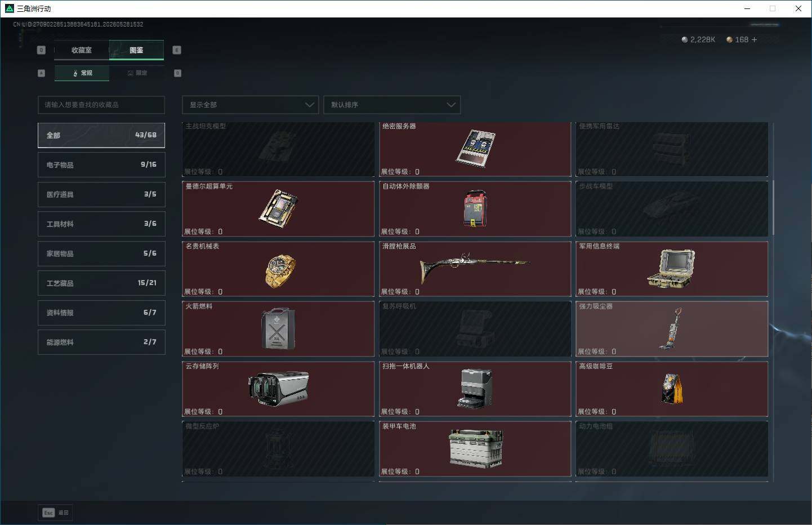
Task: Click the 三角洲行动 app icon in title bar
Action: (x=9, y=8)
